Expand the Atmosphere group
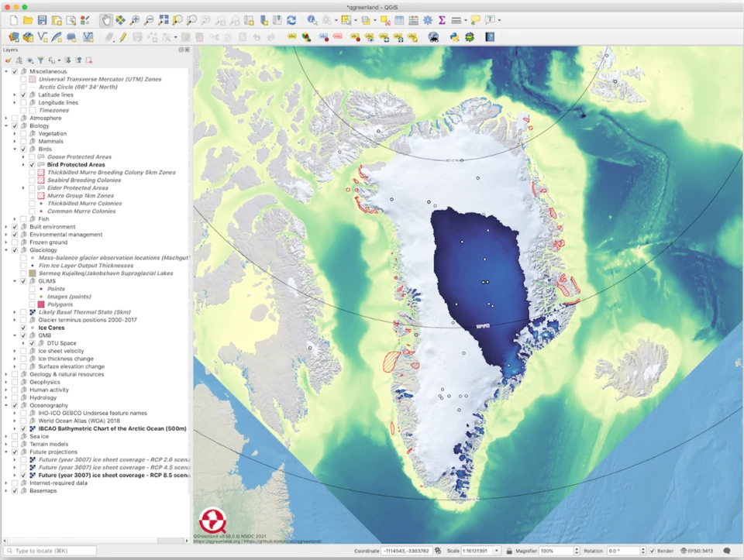 click(6, 118)
